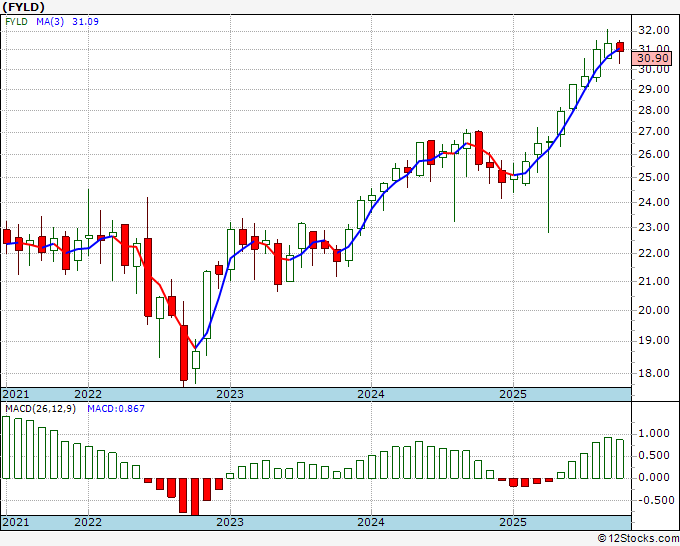Click the 19.00 price axis label
The width and height of the screenshot is (680, 546).
point(654,340)
